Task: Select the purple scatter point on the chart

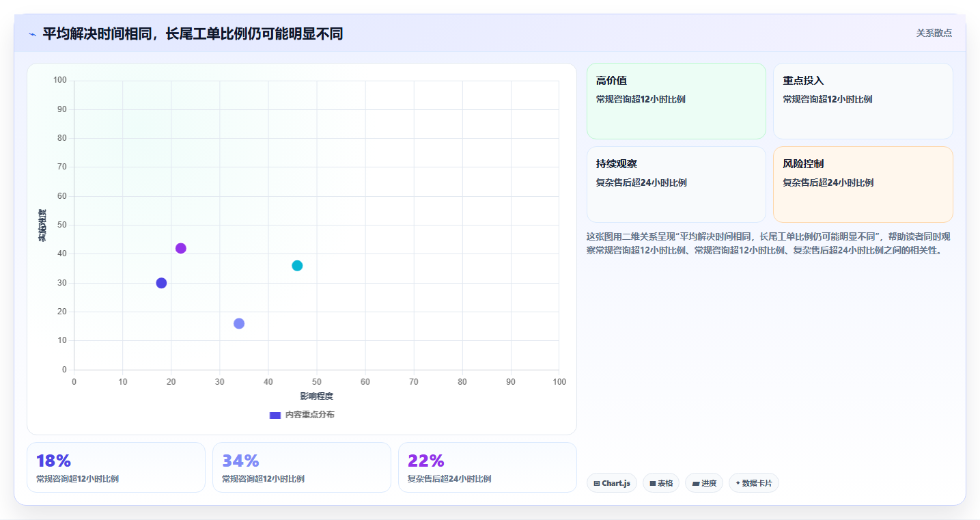Action: [x=180, y=248]
